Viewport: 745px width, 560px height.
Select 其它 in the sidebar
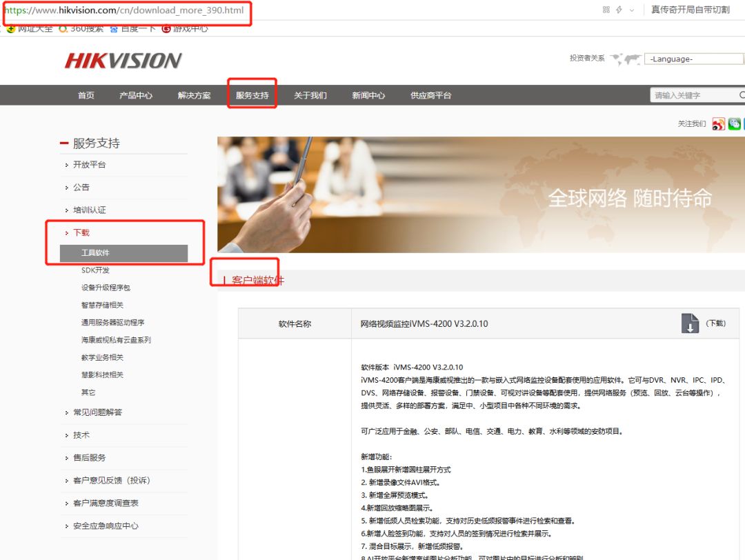[x=88, y=392]
